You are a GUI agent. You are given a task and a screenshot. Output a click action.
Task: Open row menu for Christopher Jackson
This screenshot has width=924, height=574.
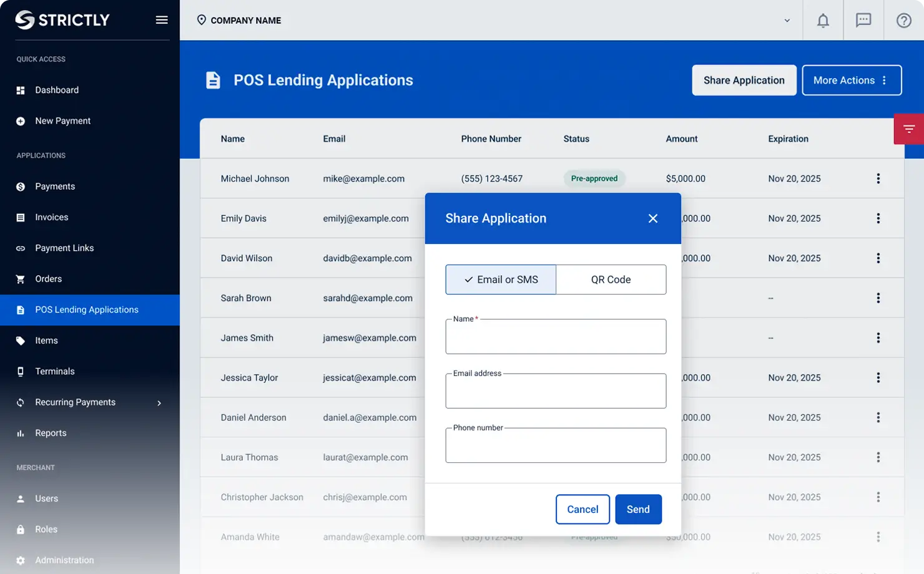click(x=878, y=497)
